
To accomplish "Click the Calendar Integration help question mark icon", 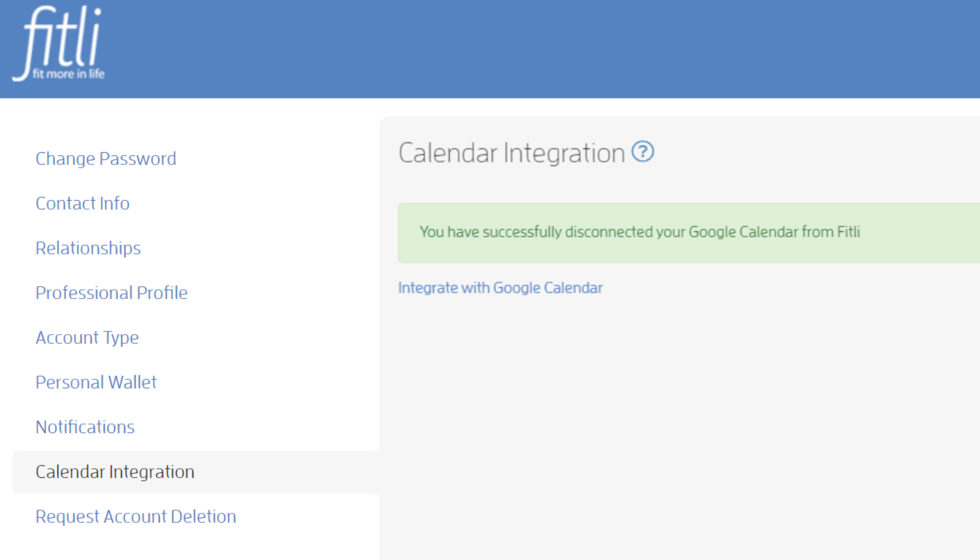I will coord(643,152).
